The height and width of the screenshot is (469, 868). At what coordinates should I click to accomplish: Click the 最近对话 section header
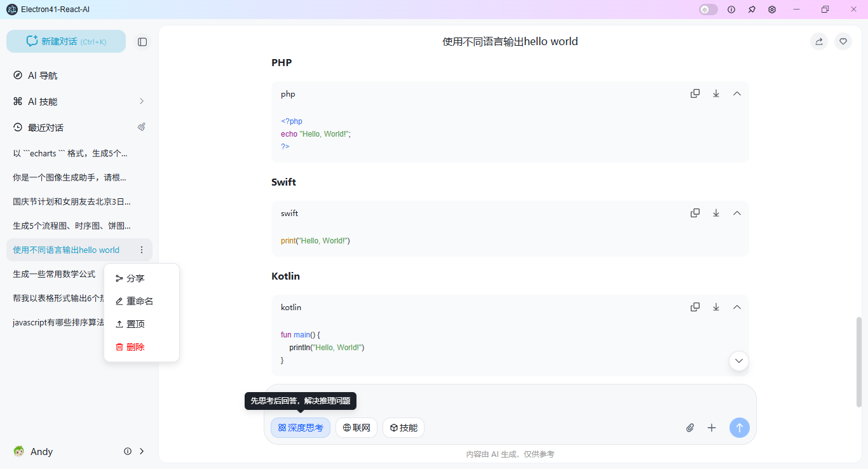pyautogui.click(x=46, y=127)
